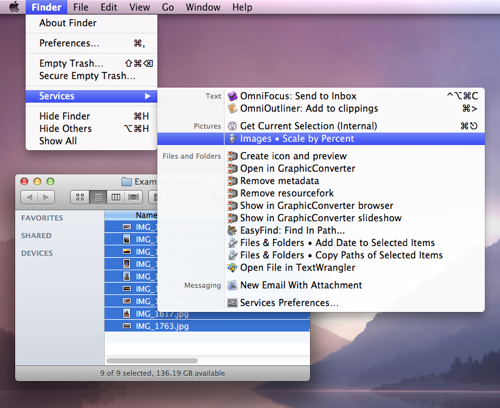Click the OmniOutliner clippings icon
Viewport: 500px width, 408px height.
point(232,108)
